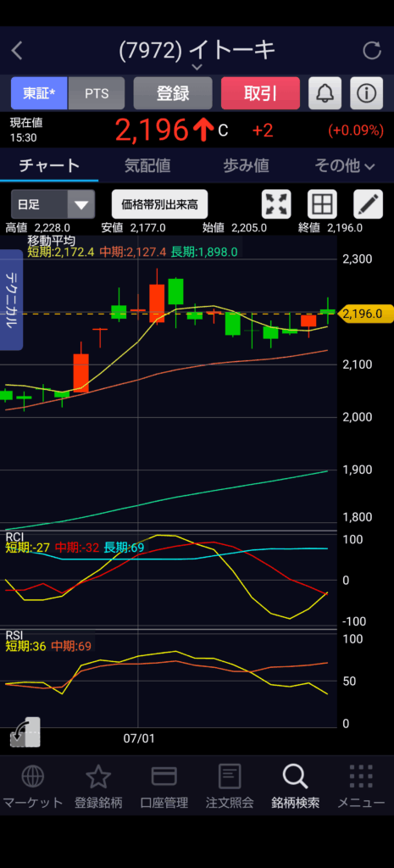This screenshot has height=868, width=394.
Task: Refresh the stock quote data
Action: pos(372,51)
